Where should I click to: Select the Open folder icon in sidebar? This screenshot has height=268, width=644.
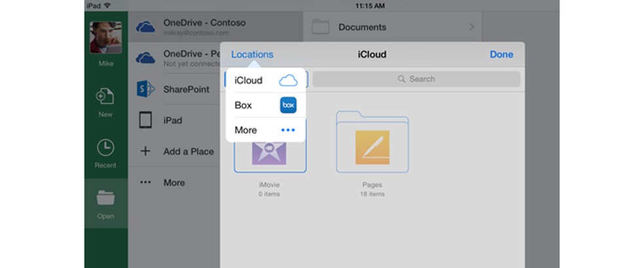click(x=105, y=198)
